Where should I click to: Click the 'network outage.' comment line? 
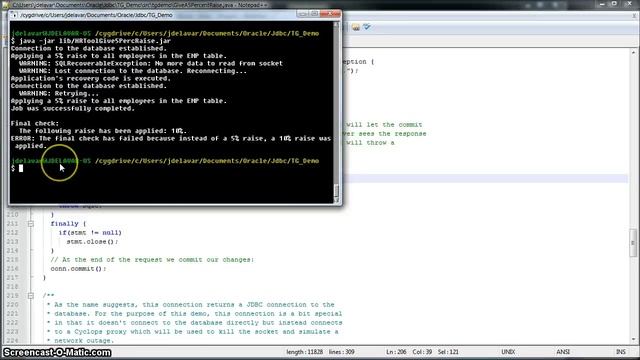pos(80,340)
